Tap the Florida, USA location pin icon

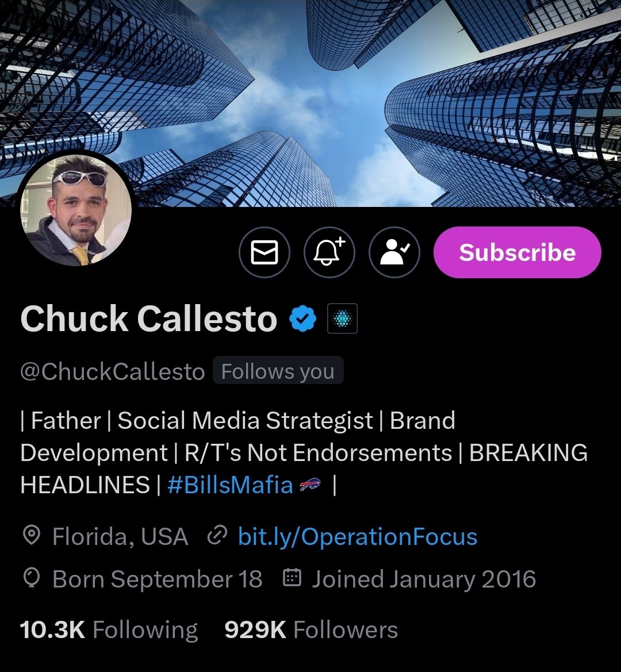tap(31, 536)
